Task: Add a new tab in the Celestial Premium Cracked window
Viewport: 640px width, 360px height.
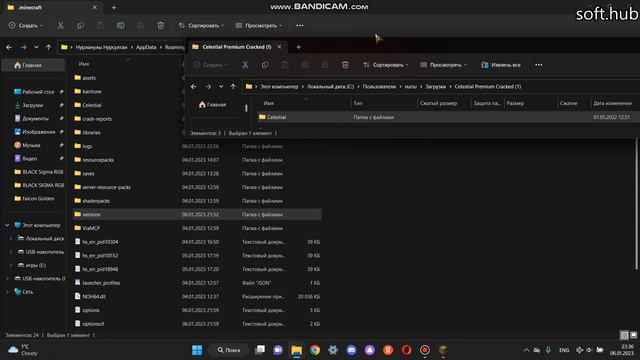Action: click(298, 47)
